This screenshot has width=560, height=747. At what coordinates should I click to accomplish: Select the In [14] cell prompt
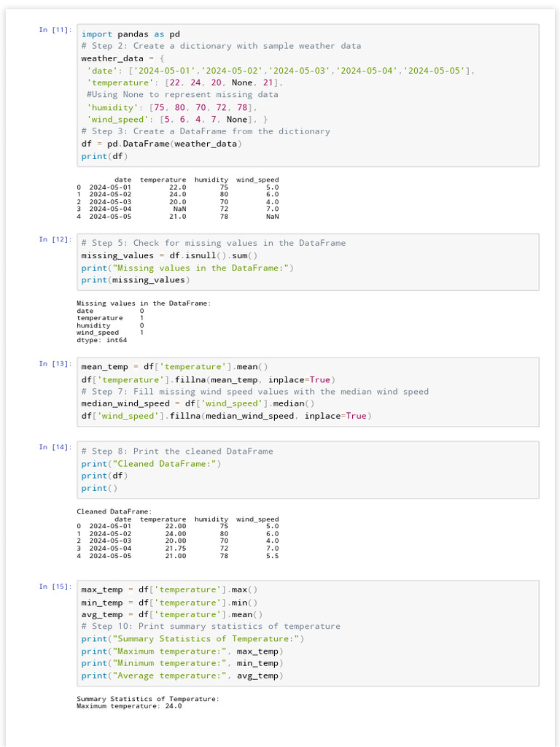(55, 447)
